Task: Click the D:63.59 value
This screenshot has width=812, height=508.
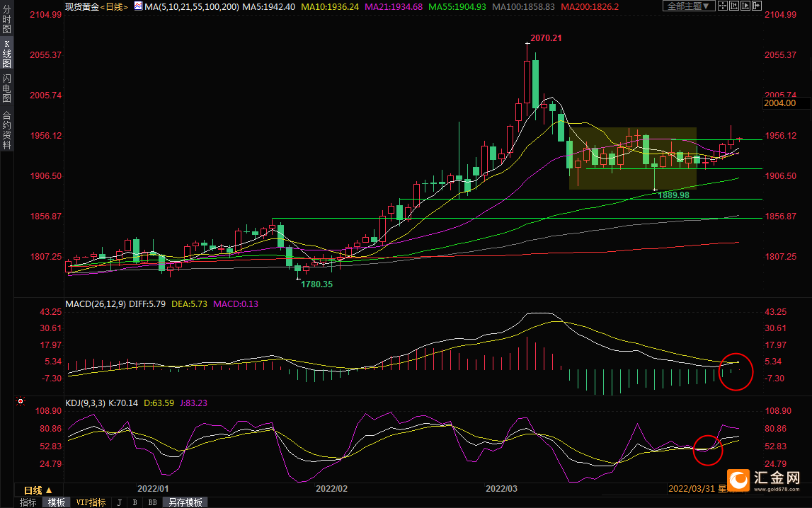Action: pos(159,403)
